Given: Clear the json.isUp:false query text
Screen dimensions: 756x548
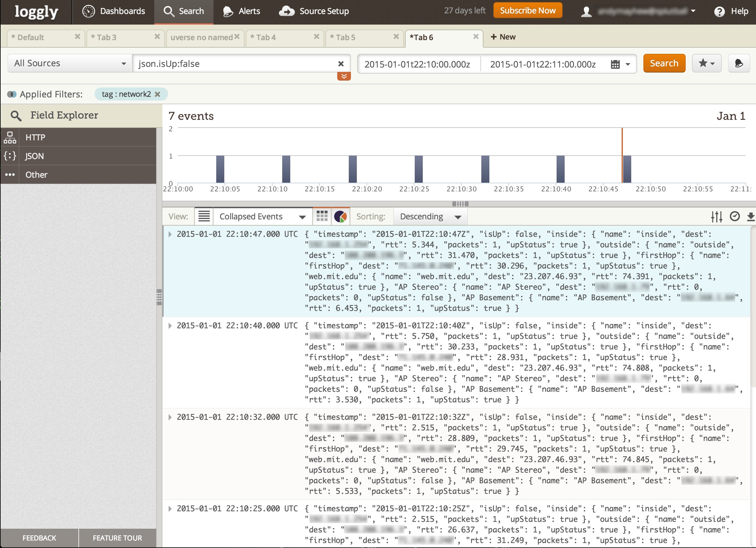Looking at the screenshot, I should click(x=341, y=64).
